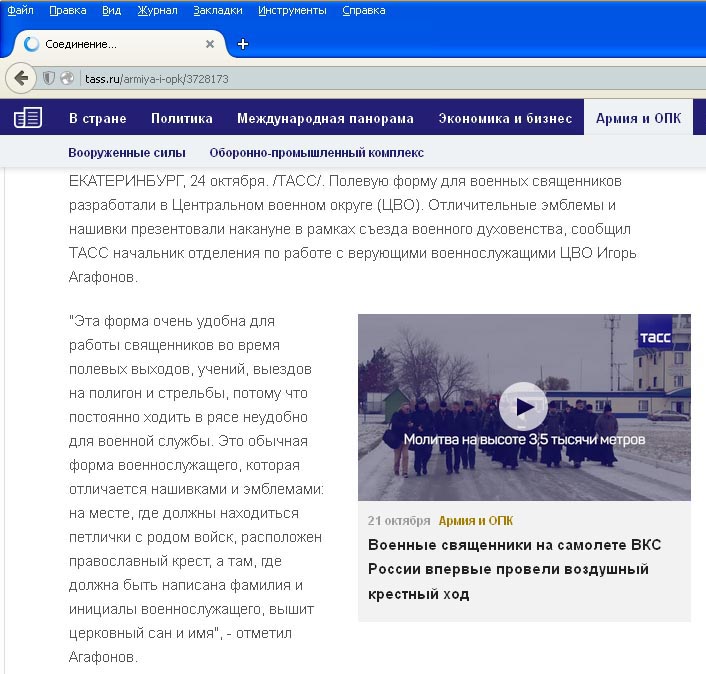Open the Журнал menu
Viewport: 706px width, 674px height.
point(157,10)
